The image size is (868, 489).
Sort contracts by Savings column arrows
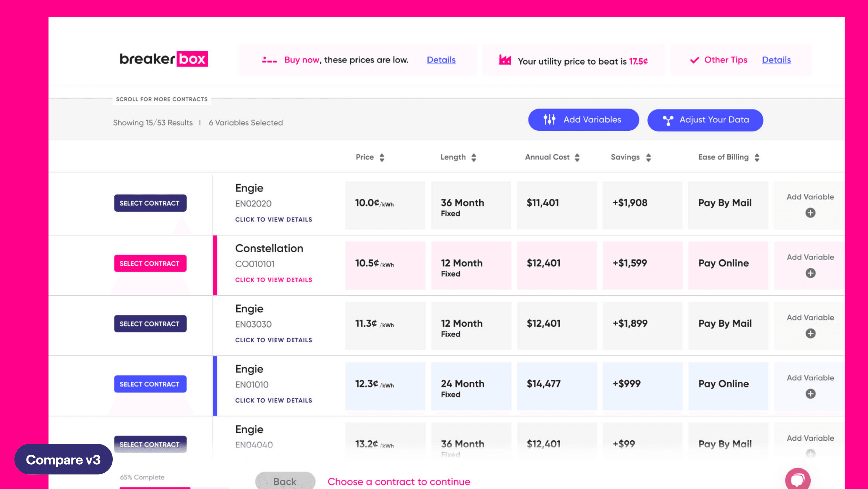(x=648, y=157)
